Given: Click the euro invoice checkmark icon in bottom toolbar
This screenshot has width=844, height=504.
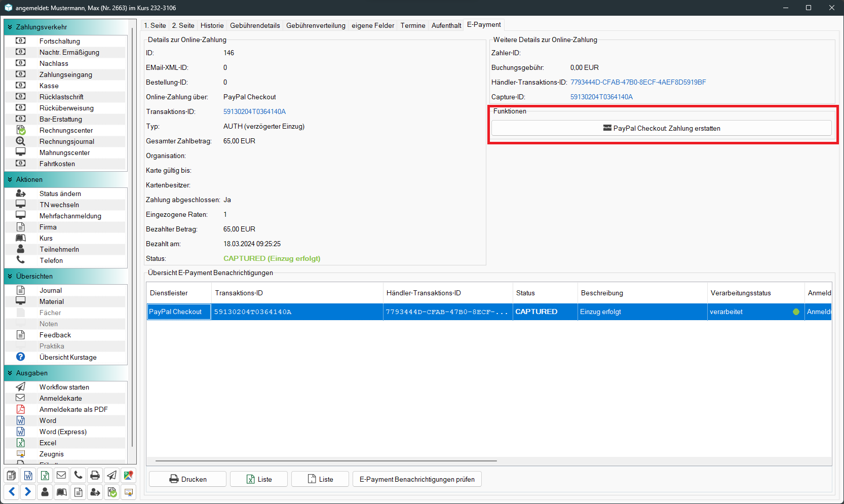Looking at the screenshot, I should [x=111, y=492].
